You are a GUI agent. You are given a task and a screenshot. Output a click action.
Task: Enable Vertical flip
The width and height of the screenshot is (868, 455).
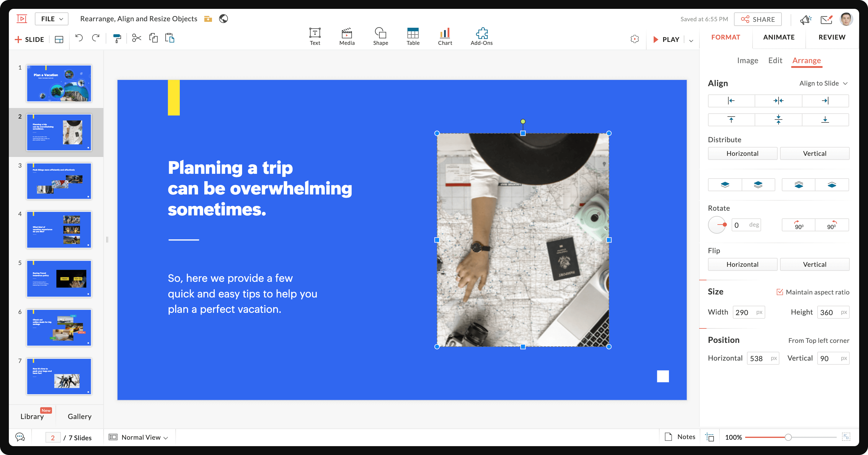815,264
